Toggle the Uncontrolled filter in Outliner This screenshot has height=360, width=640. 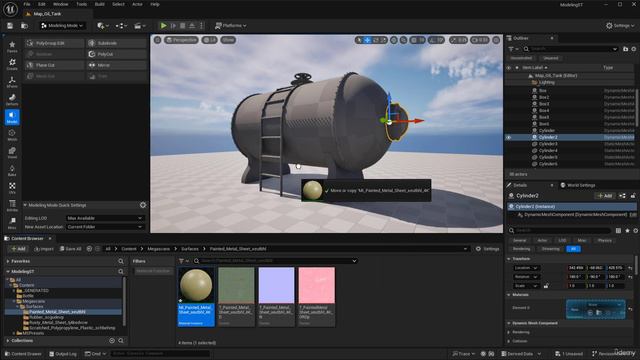click(521, 58)
